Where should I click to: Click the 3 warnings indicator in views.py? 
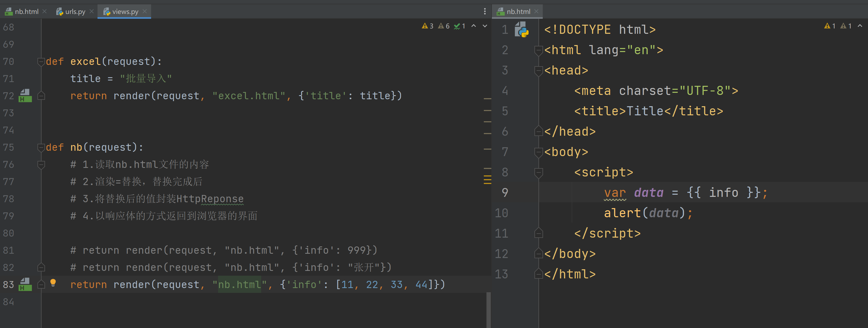[x=428, y=26]
